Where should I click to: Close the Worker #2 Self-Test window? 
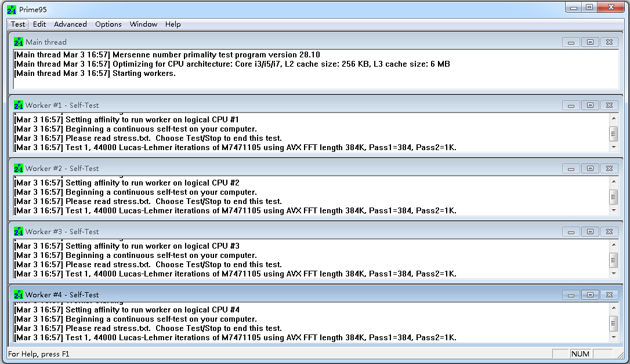coord(610,169)
